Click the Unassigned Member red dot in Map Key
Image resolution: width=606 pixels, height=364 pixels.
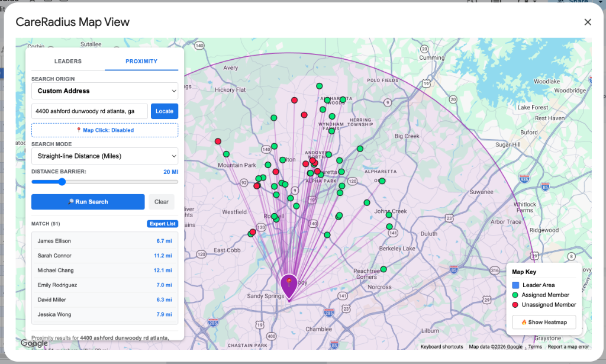(515, 305)
